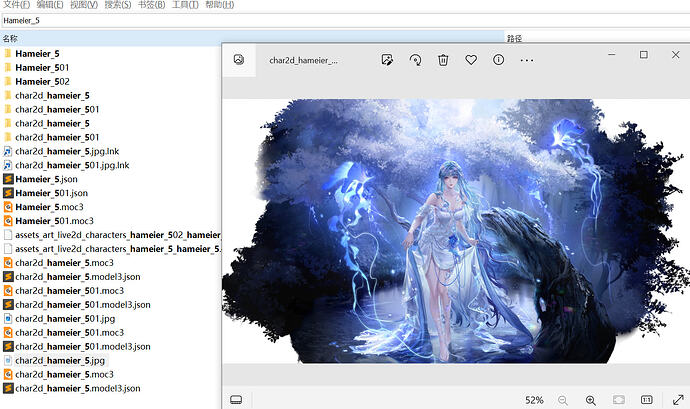Select the assets_art_live2d_characters_hameier_5_hameier_5 file
Viewport: 690px width, 409px height.
coord(117,249)
